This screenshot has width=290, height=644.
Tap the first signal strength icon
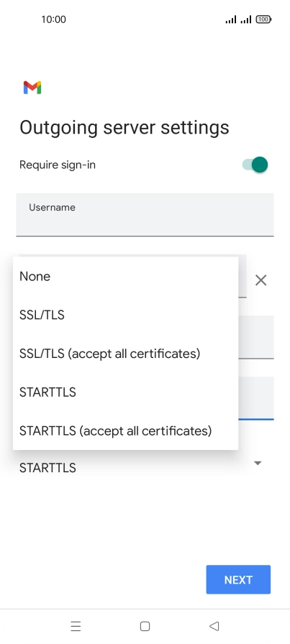[231, 19]
